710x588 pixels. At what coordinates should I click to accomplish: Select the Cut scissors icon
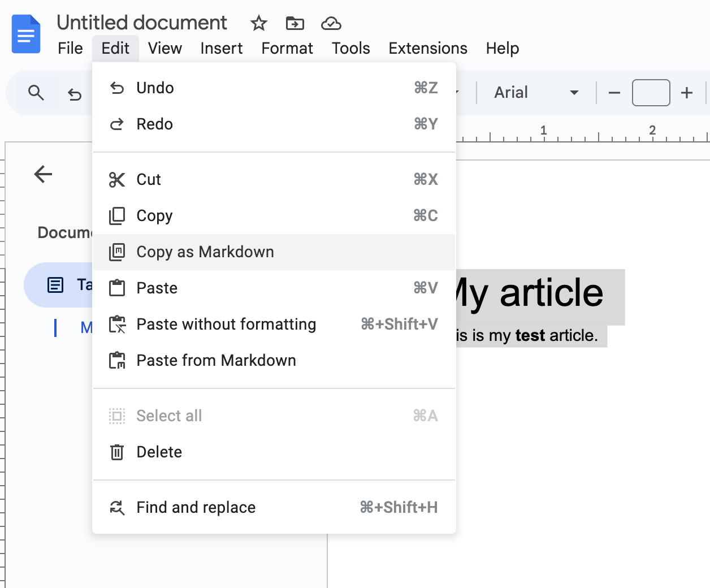117,179
